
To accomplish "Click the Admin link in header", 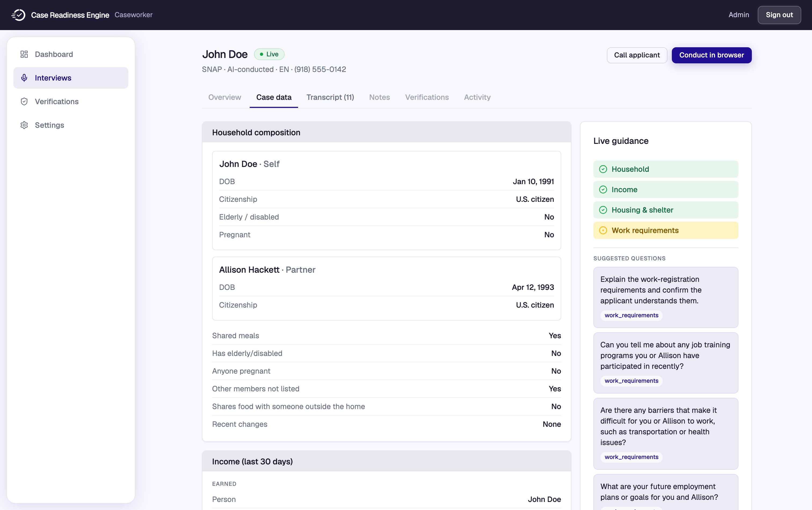I will (x=738, y=15).
